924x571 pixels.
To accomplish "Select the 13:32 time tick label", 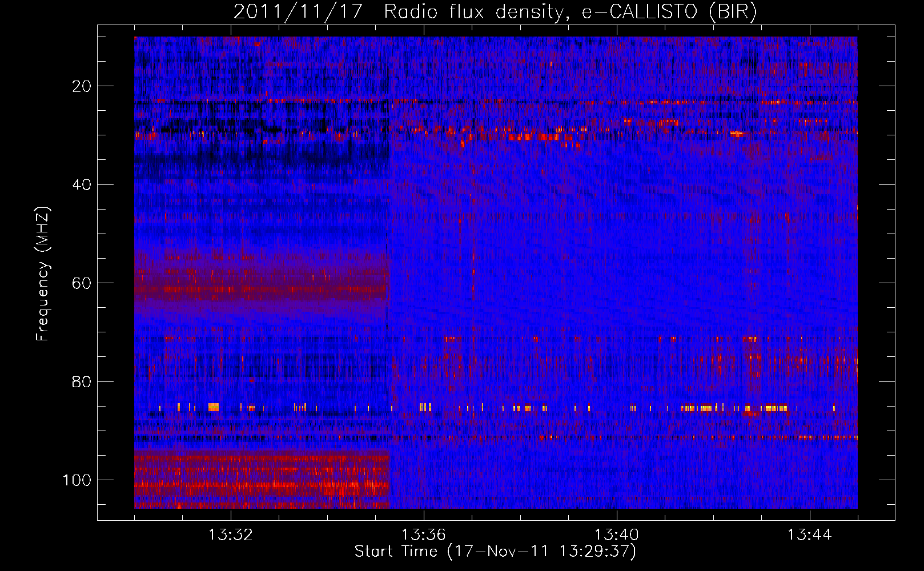I will [x=231, y=535].
